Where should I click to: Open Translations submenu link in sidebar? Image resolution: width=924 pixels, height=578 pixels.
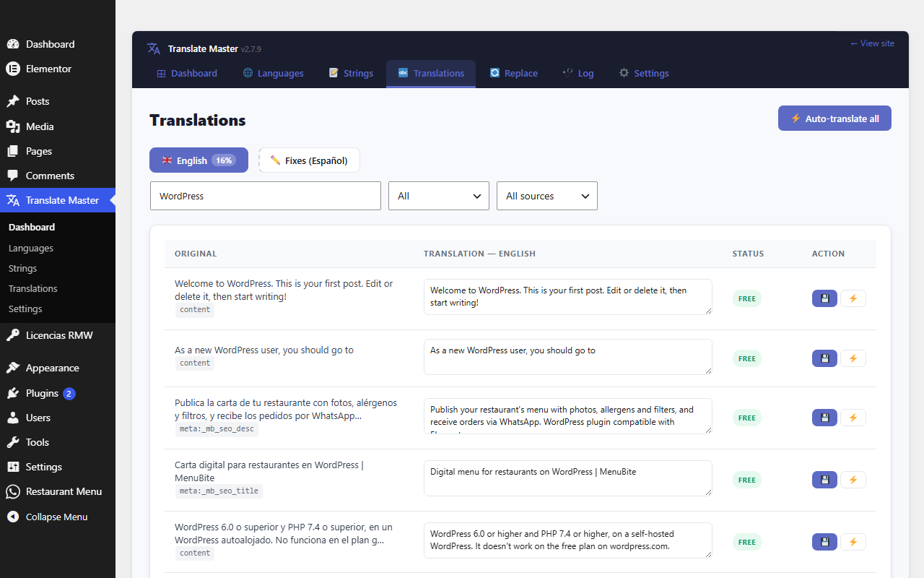(x=33, y=288)
